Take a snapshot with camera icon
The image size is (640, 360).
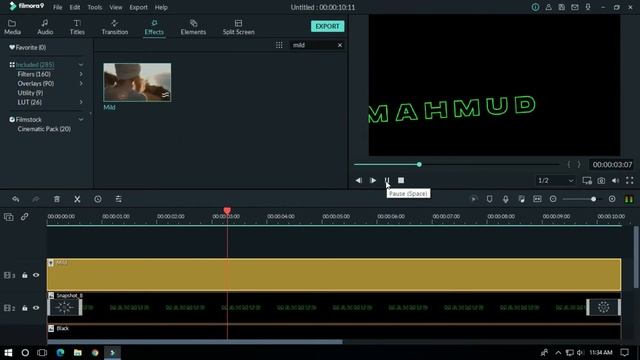pos(601,180)
